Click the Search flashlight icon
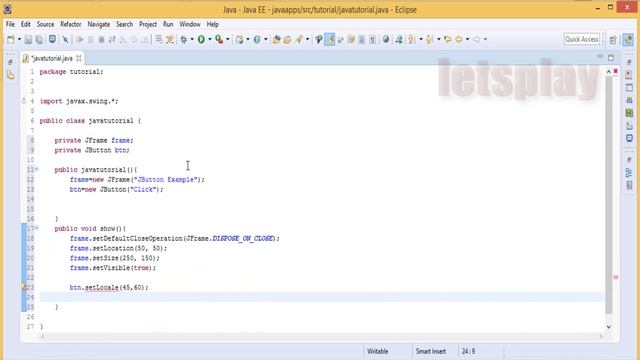 point(300,39)
